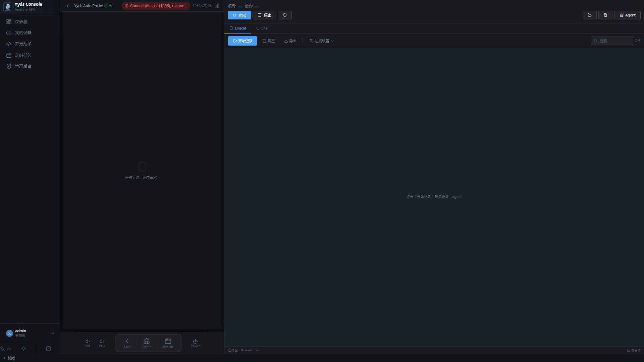The height and width of the screenshot is (362, 644).
Task: Collapse the sidebar with the panel icon
Action: tap(49, 349)
